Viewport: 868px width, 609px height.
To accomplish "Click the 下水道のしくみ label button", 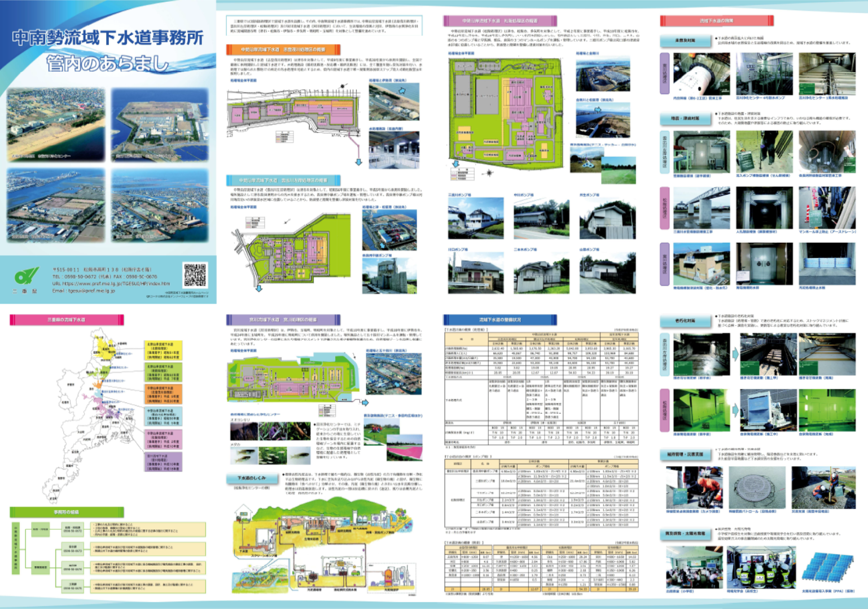I will [x=251, y=478].
